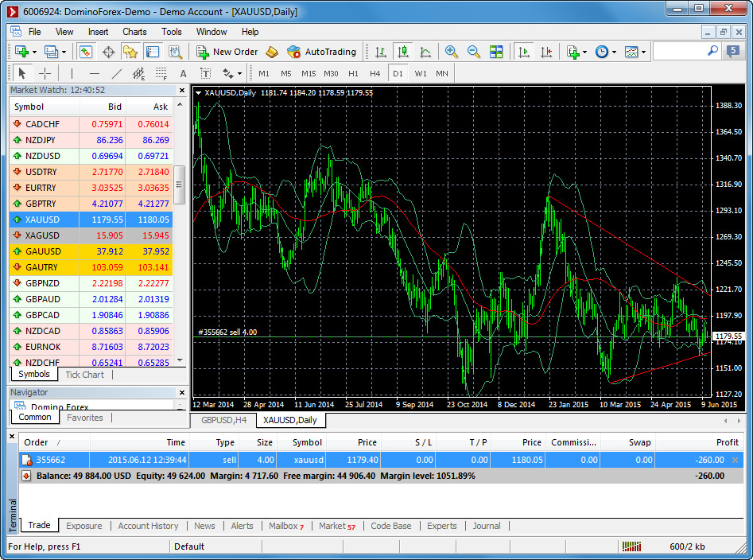Screen dimensions: 753x560
Task: Switch timeframe to M1
Action: coord(264,73)
